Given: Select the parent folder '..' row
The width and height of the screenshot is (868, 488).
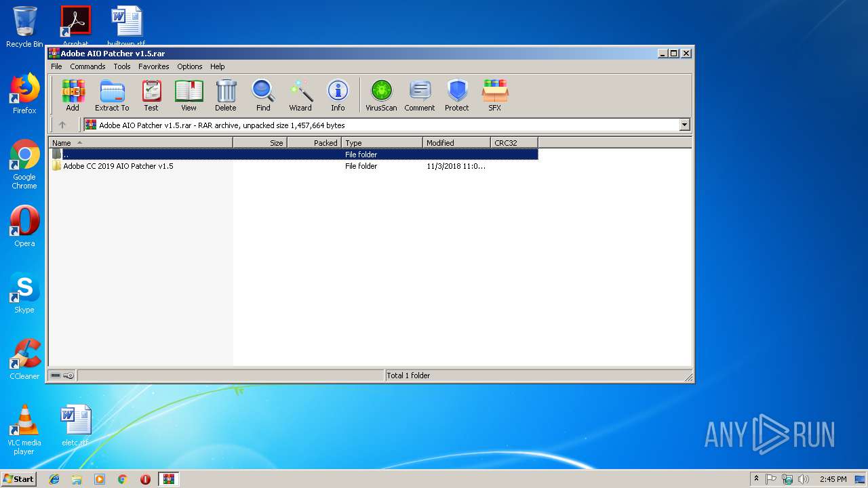Looking at the screenshot, I should (294, 154).
